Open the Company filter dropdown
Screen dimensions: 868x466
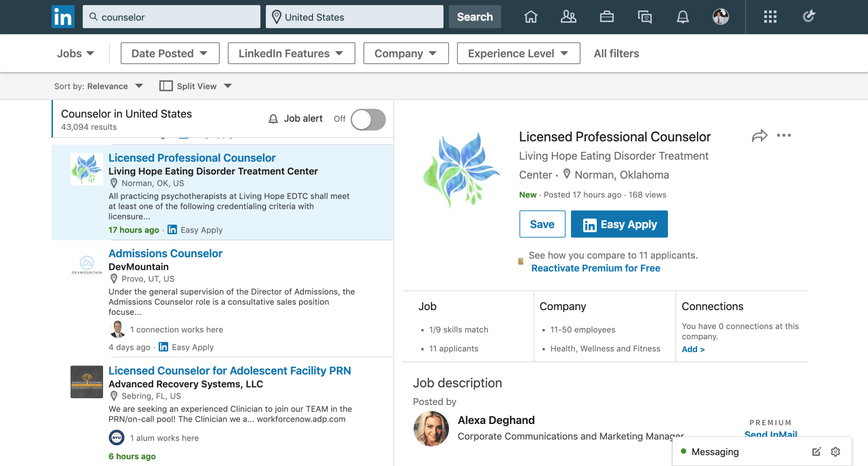[x=406, y=53]
